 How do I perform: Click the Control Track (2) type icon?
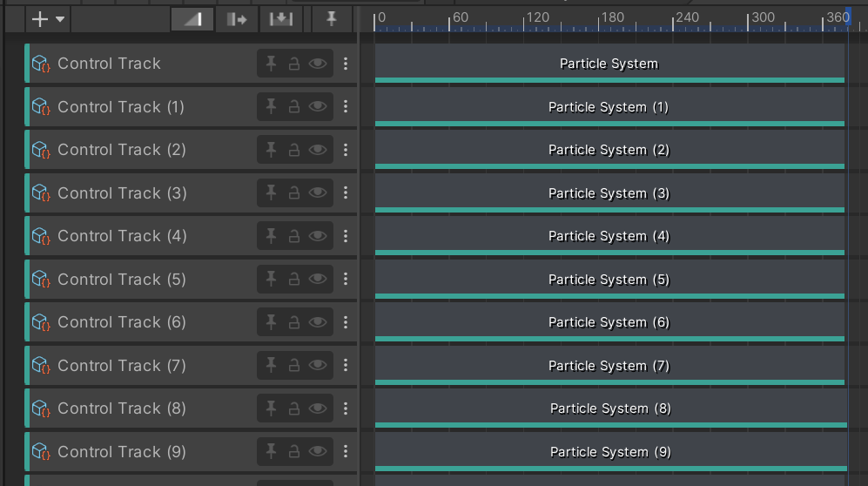click(x=41, y=150)
